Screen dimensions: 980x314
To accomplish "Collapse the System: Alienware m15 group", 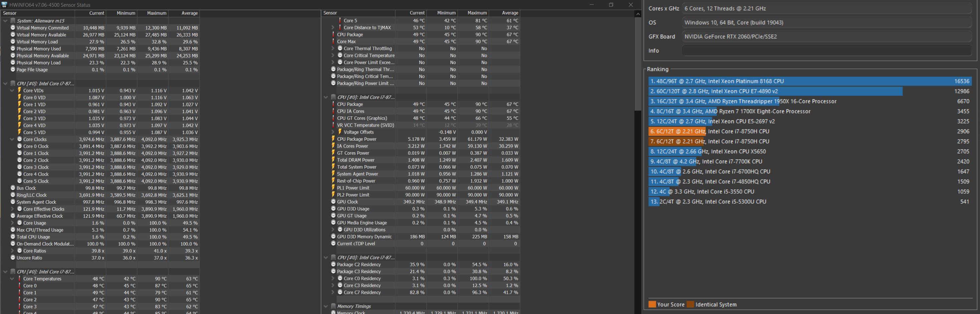I will pos(5,21).
